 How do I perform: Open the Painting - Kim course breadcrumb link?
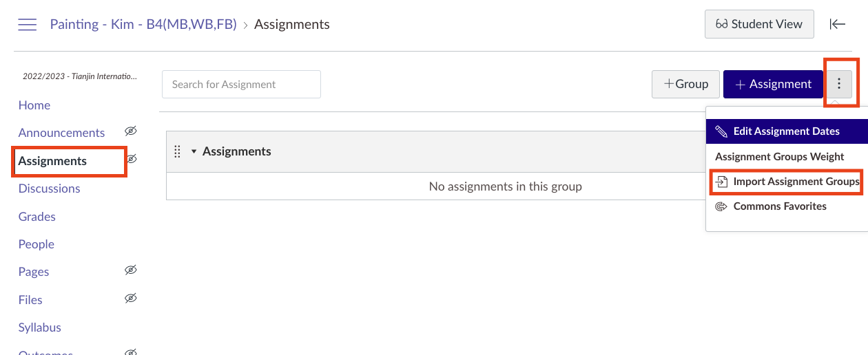[x=143, y=25]
